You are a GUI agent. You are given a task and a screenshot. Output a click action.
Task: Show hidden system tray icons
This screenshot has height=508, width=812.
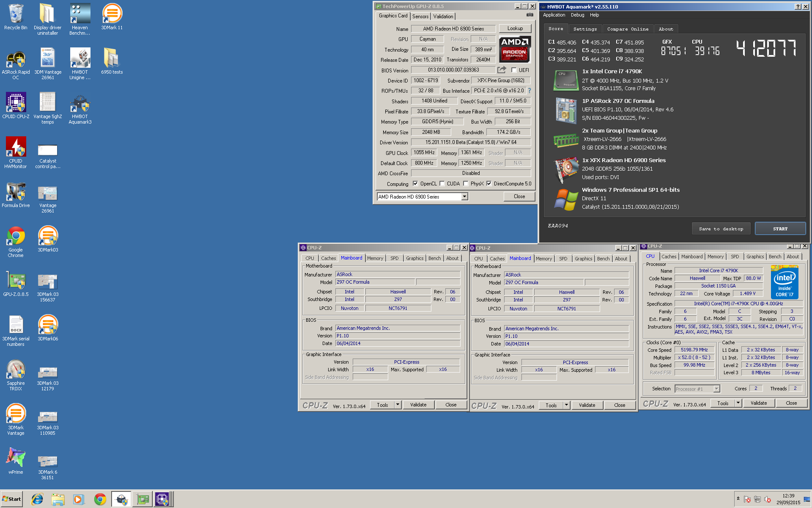(738, 499)
